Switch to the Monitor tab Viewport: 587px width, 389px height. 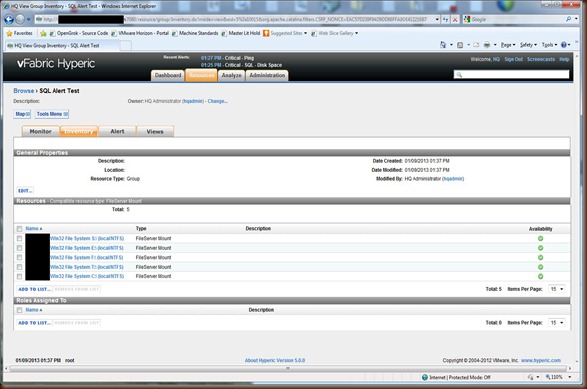[40, 131]
